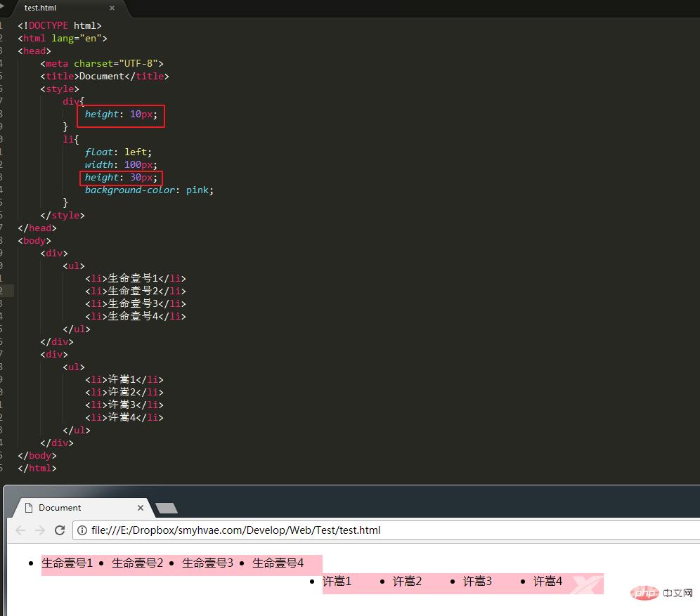Close the Document browser tab
The image size is (700, 616).
click(x=141, y=508)
